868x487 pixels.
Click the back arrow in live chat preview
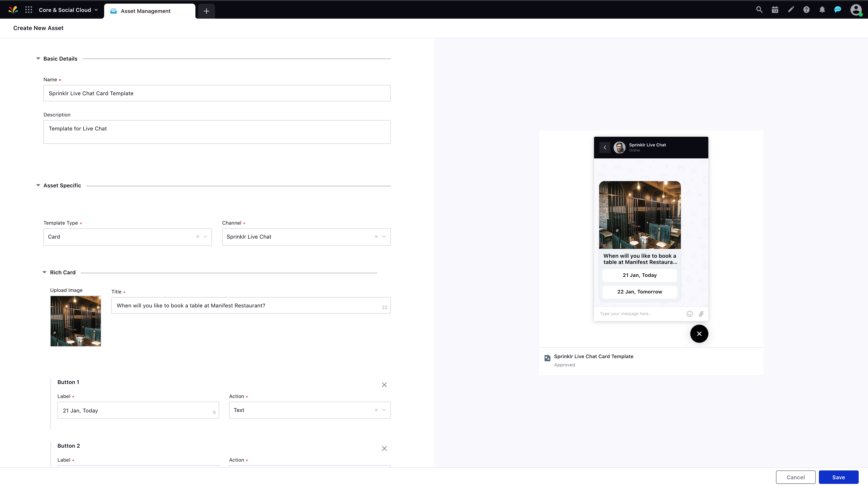(x=605, y=147)
